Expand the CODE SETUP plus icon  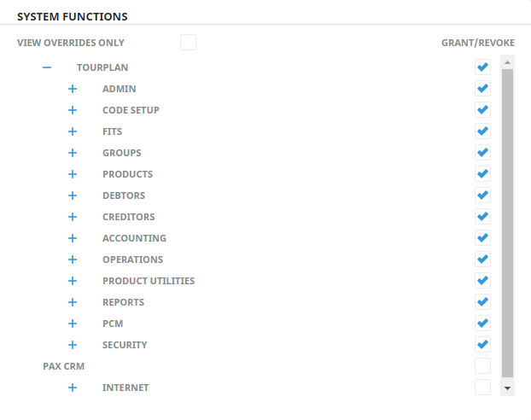[73, 110]
